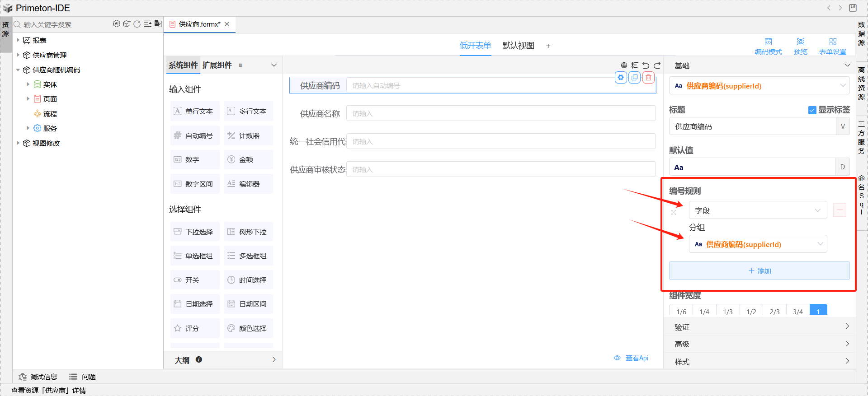Open settings gear of selected field
The width and height of the screenshot is (868, 396).
[621, 78]
